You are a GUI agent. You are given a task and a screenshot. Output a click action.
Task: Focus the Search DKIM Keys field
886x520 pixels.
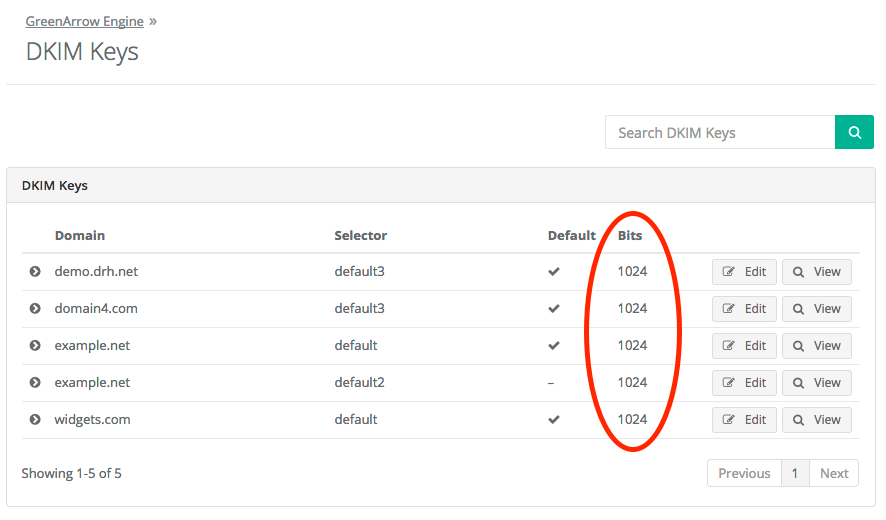coord(720,132)
